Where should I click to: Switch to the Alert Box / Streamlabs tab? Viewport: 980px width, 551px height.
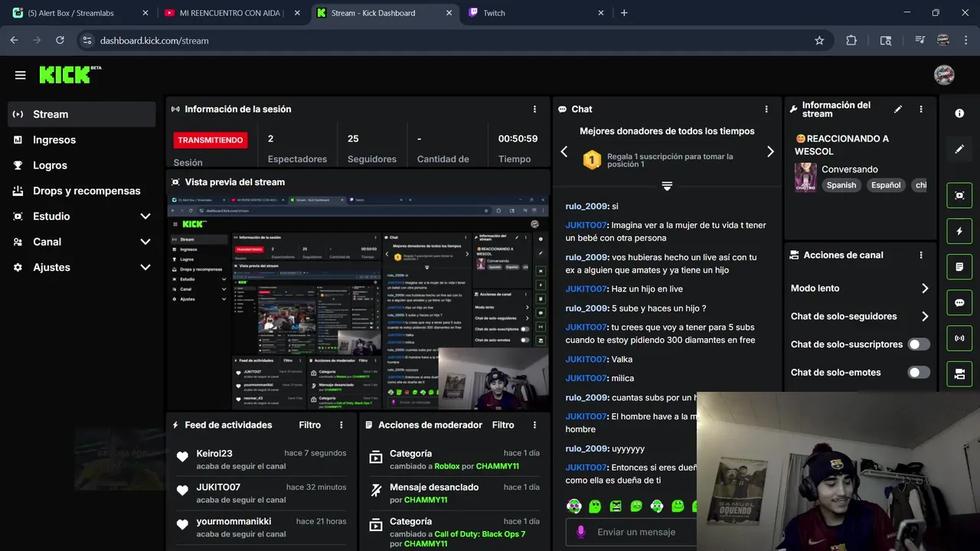click(80, 13)
